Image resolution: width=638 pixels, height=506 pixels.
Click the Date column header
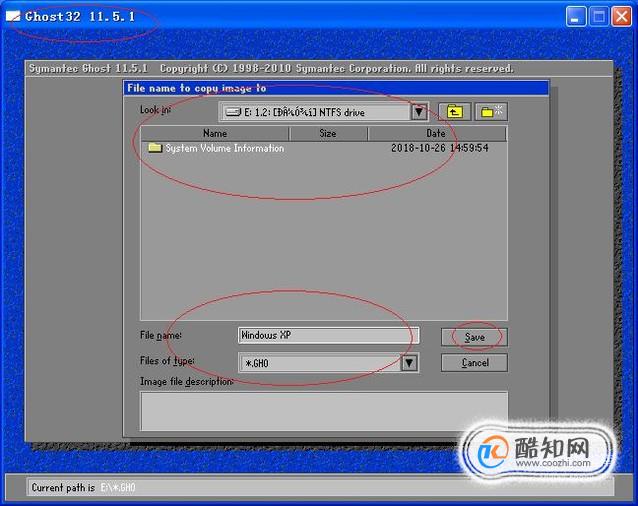pos(436,133)
